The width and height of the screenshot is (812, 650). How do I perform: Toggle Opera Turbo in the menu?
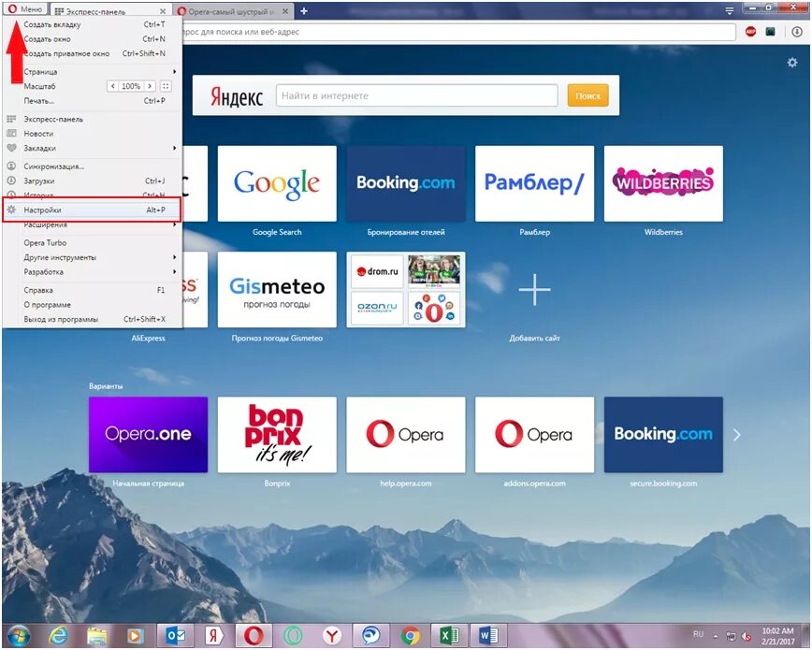pos(94,242)
